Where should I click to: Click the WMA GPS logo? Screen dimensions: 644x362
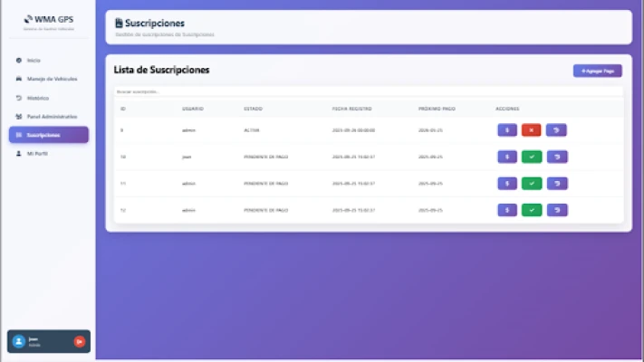coord(49,19)
